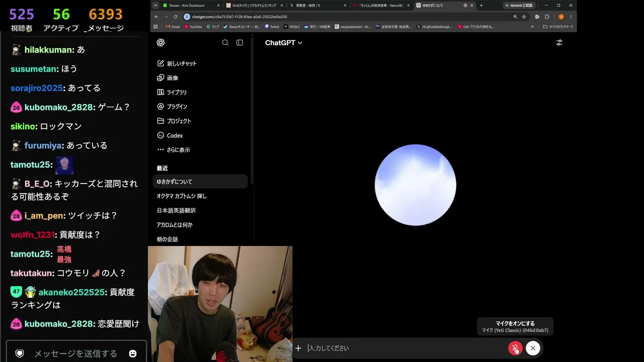
Task: Click the plus attach button by the input
Action: tap(298, 348)
